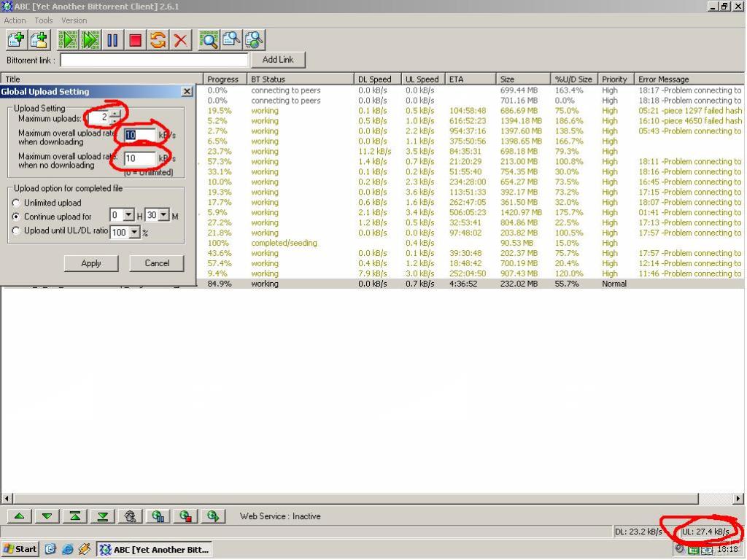Viewport: 747px width, 560px height.
Task: Sort by the UL Speed column header
Action: (422, 79)
